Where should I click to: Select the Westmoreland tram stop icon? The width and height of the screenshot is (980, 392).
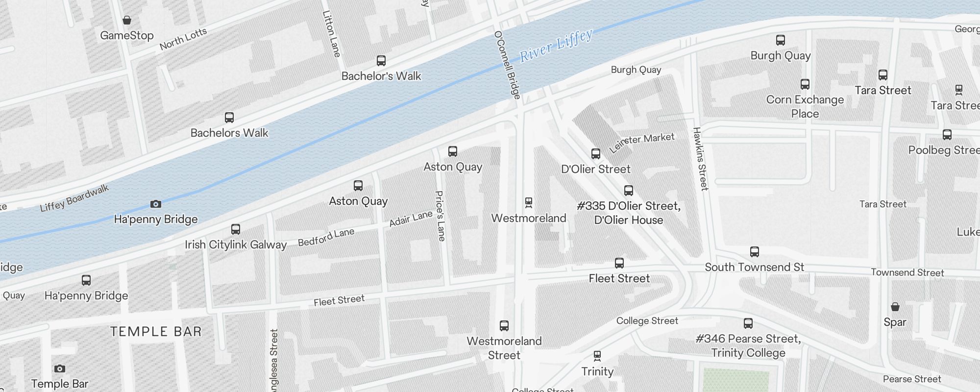(x=529, y=202)
